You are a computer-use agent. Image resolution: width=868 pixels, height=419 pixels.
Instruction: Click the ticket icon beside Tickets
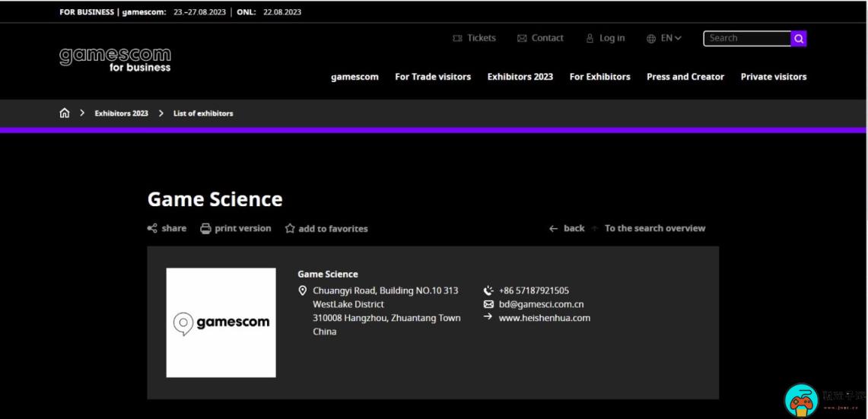[457, 38]
